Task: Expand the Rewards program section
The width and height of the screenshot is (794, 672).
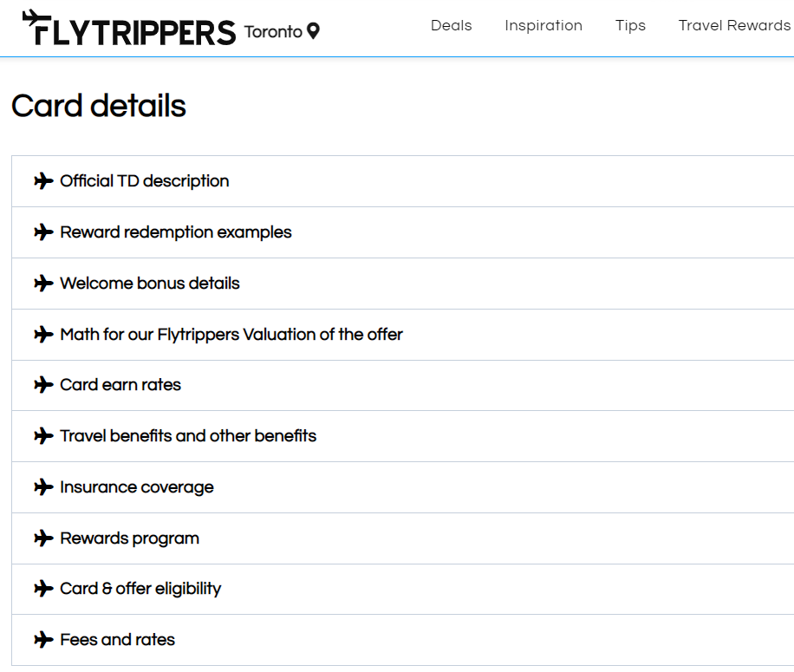Action: 402,538
